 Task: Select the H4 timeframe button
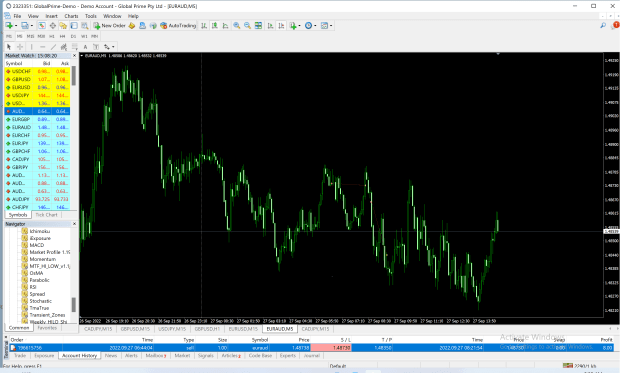pos(63,36)
